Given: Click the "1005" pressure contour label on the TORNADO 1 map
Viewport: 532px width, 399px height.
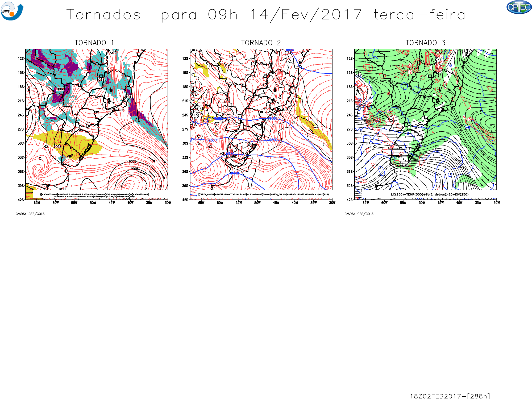Looking at the screenshot, I should pos(134,169).
